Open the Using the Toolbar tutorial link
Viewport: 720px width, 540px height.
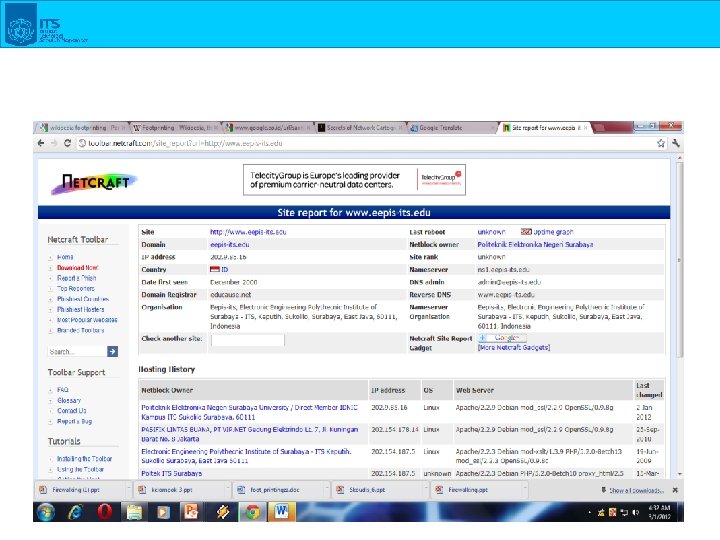[80, 469]
